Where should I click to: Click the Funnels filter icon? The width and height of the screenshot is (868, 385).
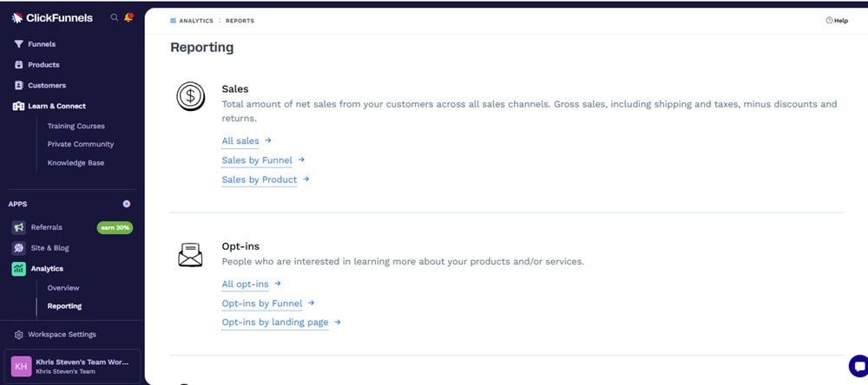pyautogui.click(x=19, y=43)
